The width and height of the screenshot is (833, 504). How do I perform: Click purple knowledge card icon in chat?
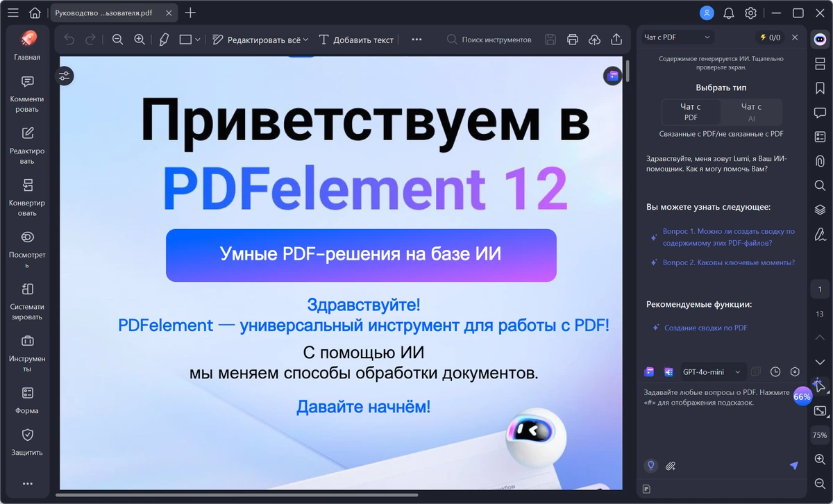click(649, 372)
